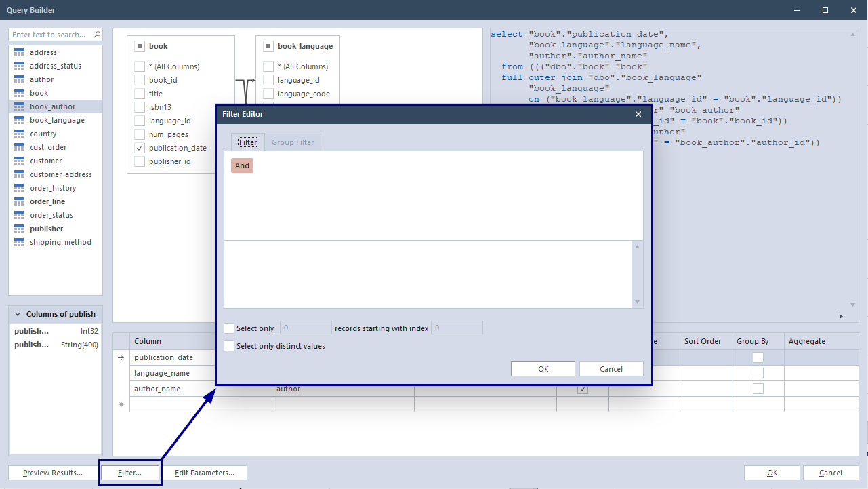Image resolution: width=868 pixels, height=489 pixels.
Task: Collapse the Columns of publisher panel
Action: 18,314
